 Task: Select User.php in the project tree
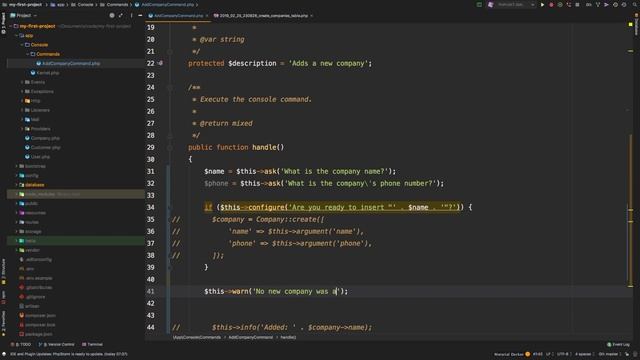tap(40, 157)
